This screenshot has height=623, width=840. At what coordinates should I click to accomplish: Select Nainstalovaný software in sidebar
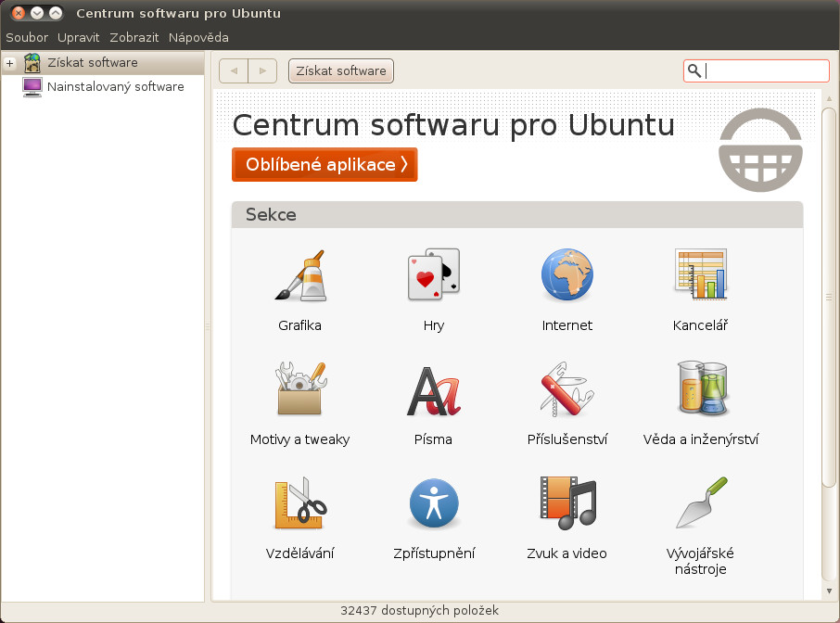click(115, 87)
